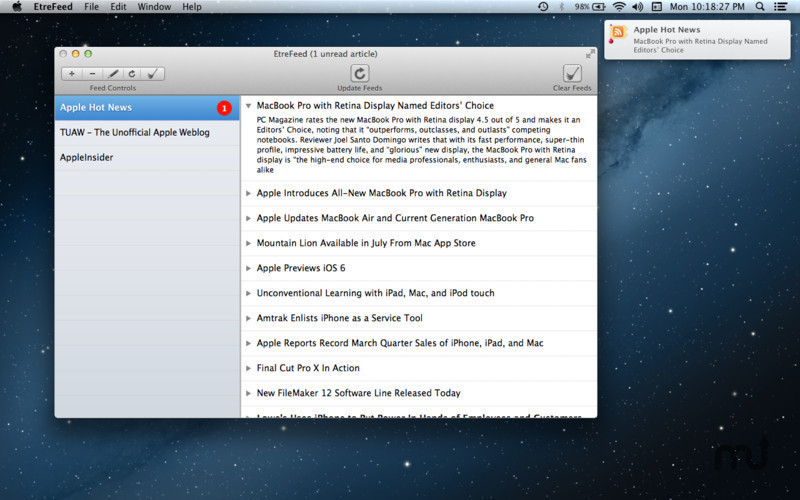Screen dimensions: 800x500
Task: Expand the Apple Previews iOS 6 article
Action: click(248, 268)
